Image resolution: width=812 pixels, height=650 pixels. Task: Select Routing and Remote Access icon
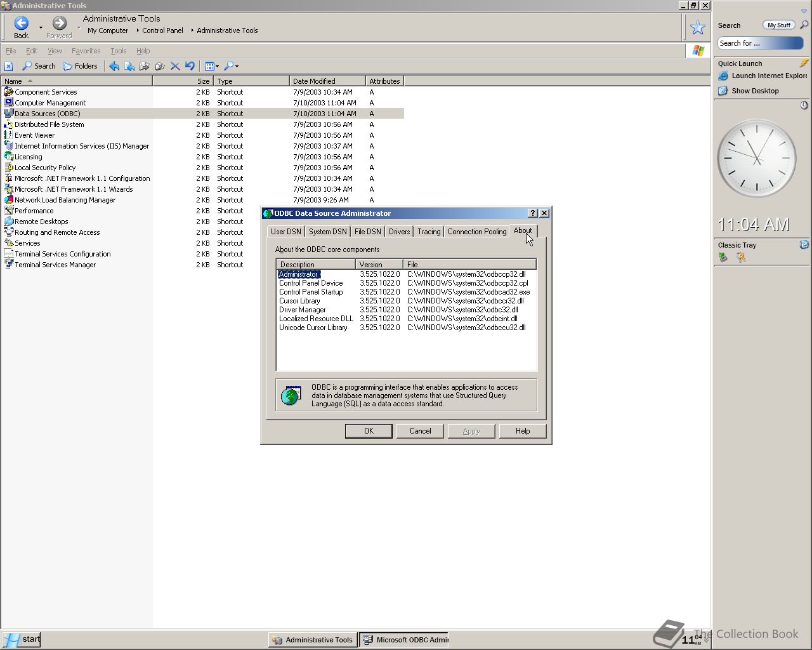point(9,232)
